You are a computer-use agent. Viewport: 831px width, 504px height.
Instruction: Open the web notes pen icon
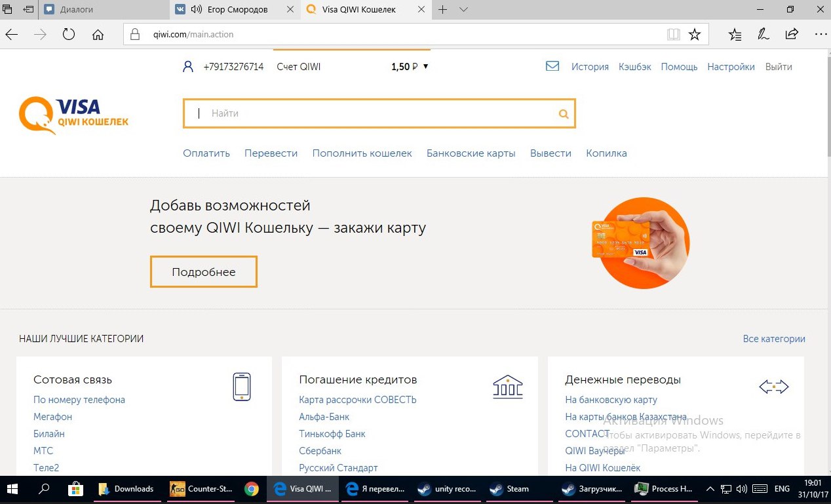point(763,35)
